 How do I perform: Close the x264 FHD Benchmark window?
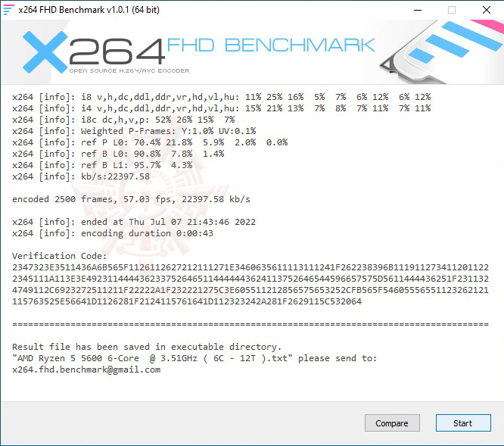click(x=487, y=10)
